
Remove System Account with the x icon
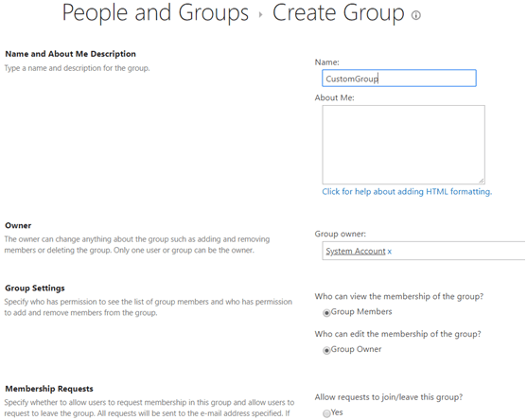coord(389,252)
